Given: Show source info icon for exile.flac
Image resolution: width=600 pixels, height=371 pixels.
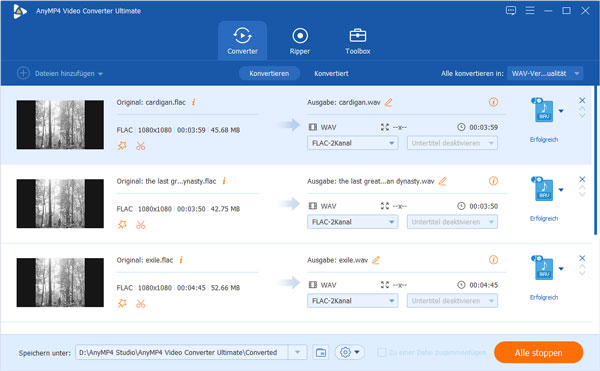Looking at the screenshot, I should (x=181, y=260).
